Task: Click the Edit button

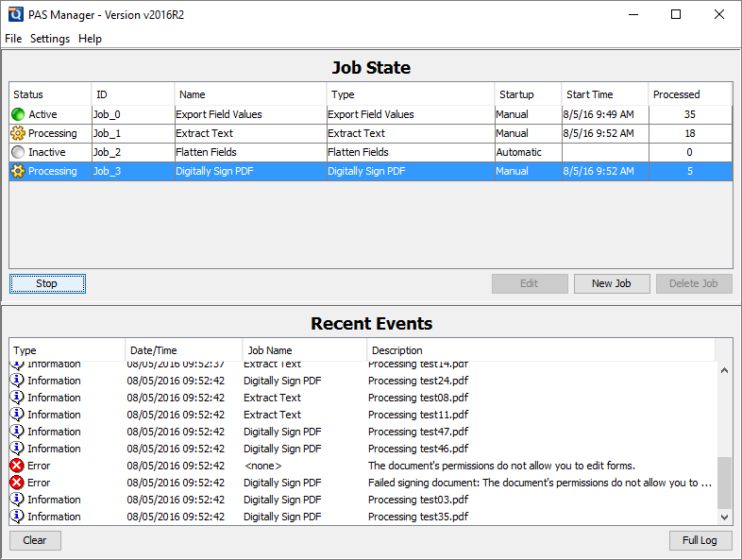Action: click(x=530, y=283)
